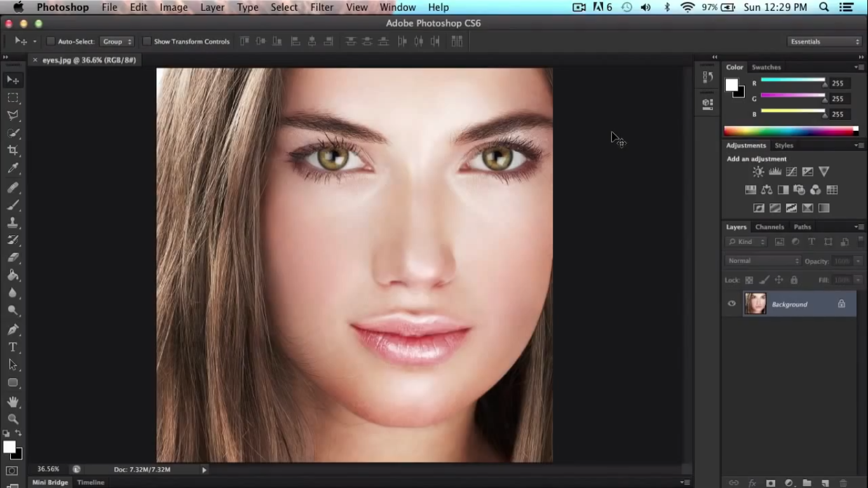Click the foreground color swatch in toolbar
The image size is (868, 488).
(9, 447)
